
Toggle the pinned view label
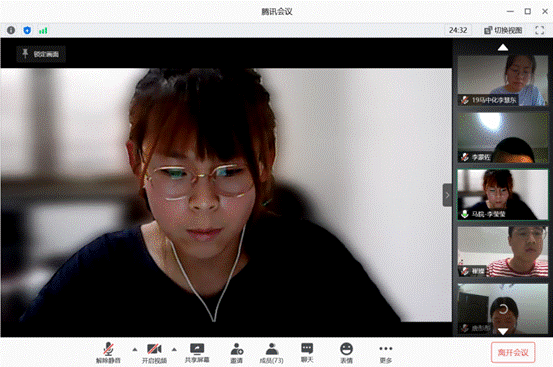pyautogui.click(x=41, y=54)
